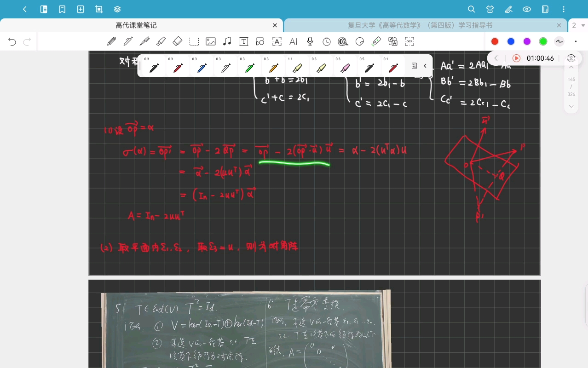Image resolution: width=588 pixels, height=368 pixels.
Task: Go to the next page with down chevron
Action: [x=571, y=106]
